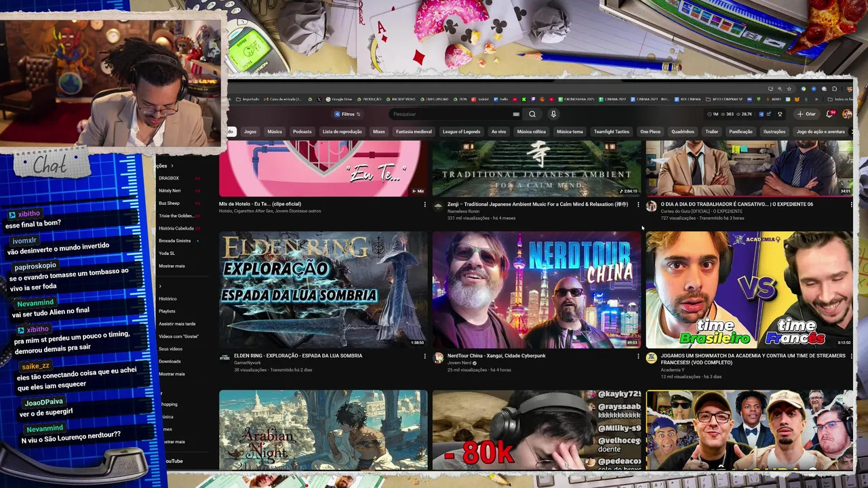Open YouTube notifications bell
This screenshot has height=488, width=868.
coord(829,114)
